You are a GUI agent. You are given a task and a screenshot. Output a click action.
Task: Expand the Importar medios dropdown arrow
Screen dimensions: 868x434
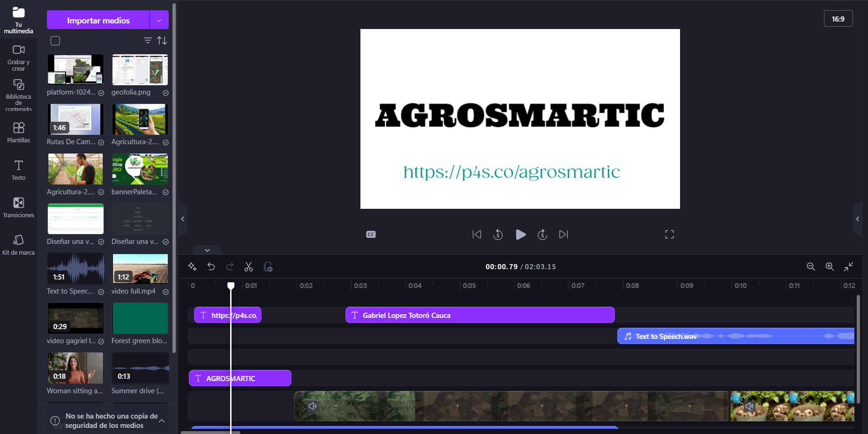point(159,20)
